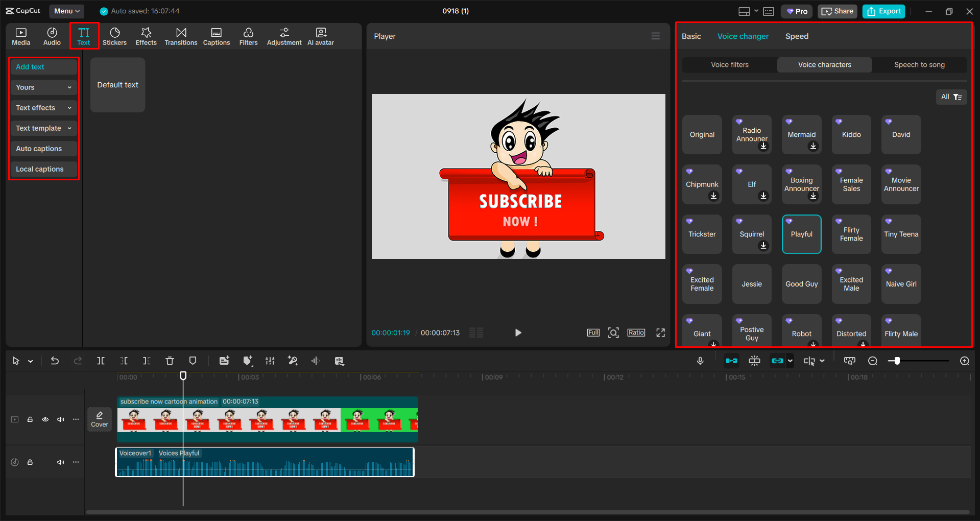Start voiceover recording with microphone icon
Screen dimensions: 980x521
tap(700, 361)
